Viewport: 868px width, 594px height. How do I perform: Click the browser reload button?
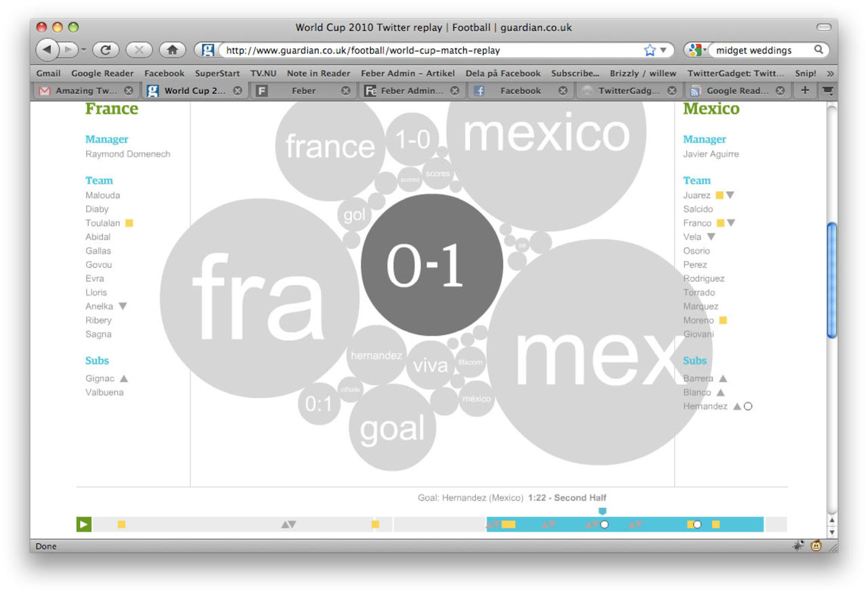coord(105,49)
